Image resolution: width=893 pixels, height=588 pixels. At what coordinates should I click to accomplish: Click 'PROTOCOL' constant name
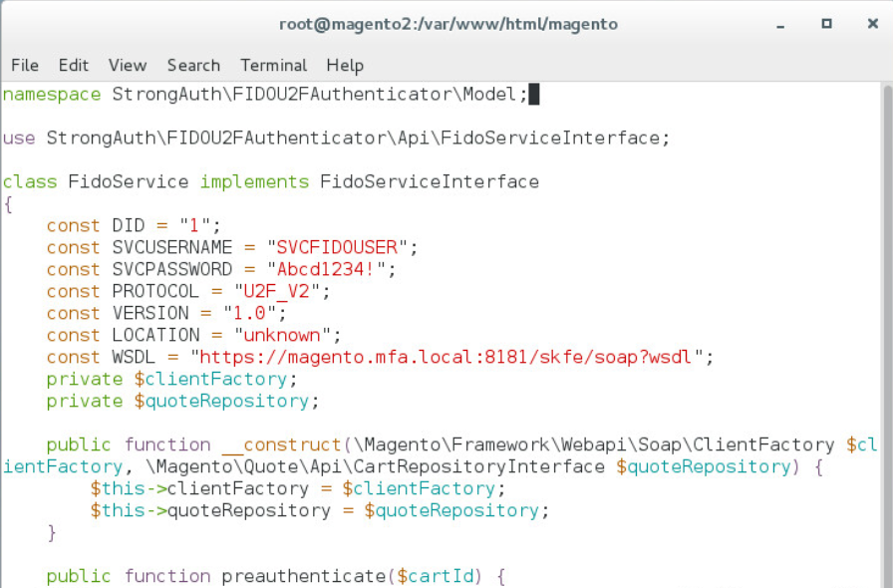[155, 291]
